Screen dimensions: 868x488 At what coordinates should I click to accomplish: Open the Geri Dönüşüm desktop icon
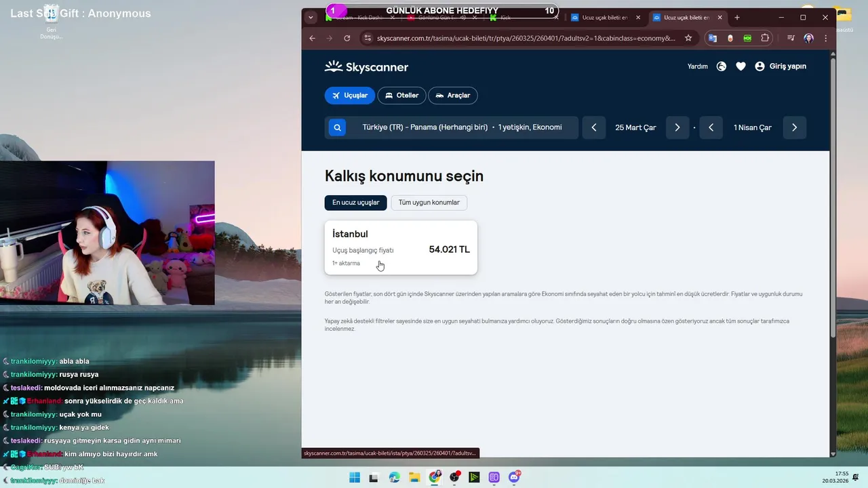click(51, 22)
